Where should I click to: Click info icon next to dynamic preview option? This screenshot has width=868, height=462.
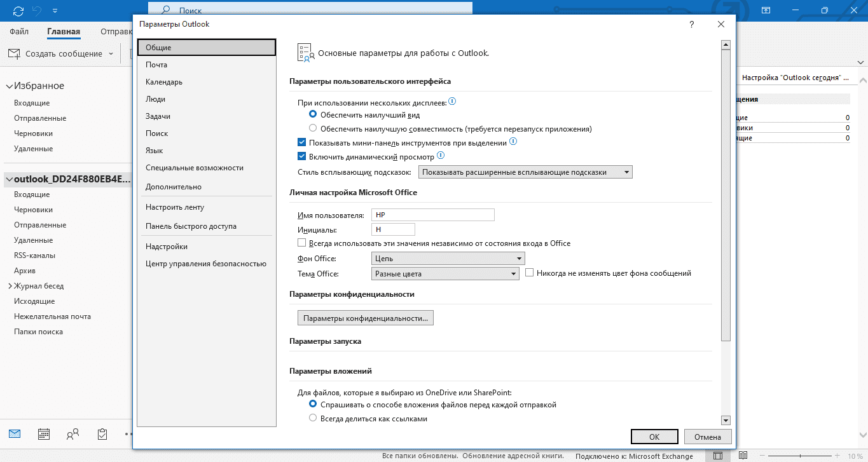(x=440, y=156)
